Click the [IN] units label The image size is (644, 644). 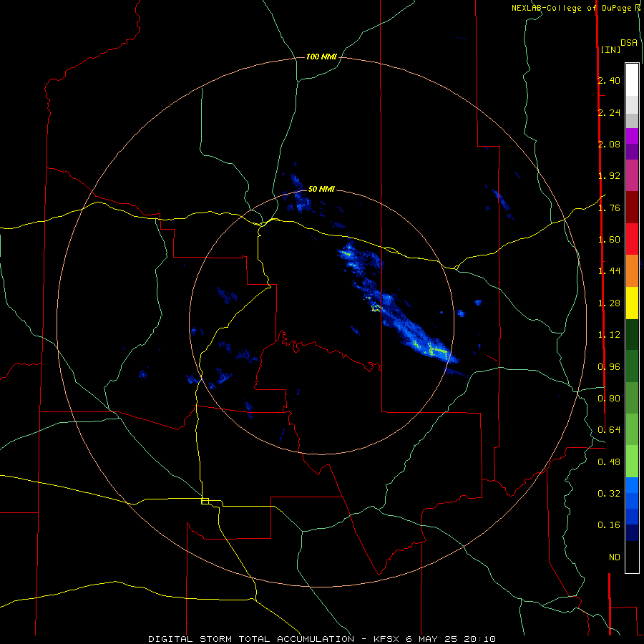(x=610, y=49)
